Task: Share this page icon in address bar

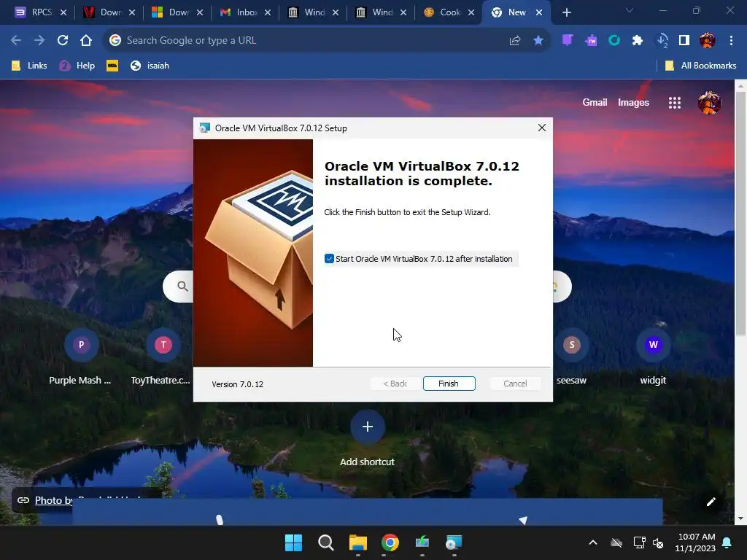Action: tap(514, 41)
